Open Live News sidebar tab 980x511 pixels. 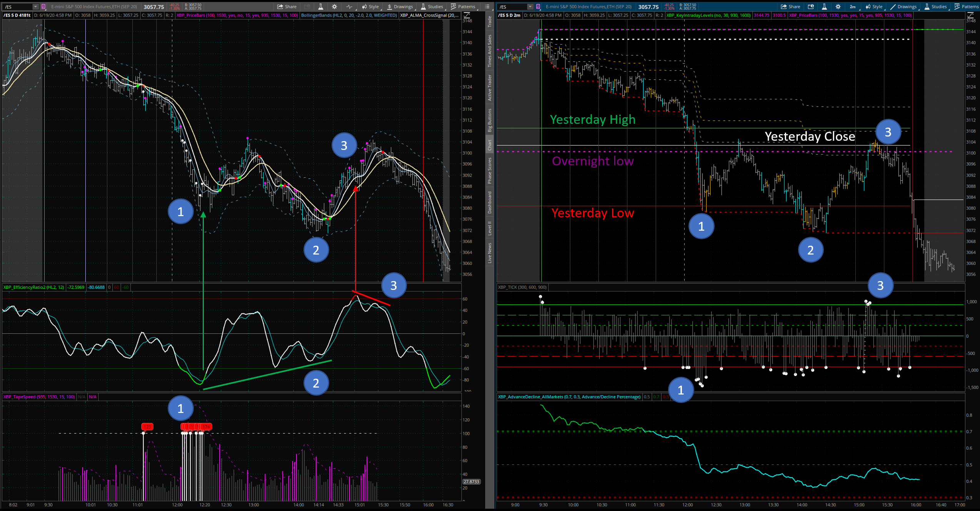coord(490,253)
